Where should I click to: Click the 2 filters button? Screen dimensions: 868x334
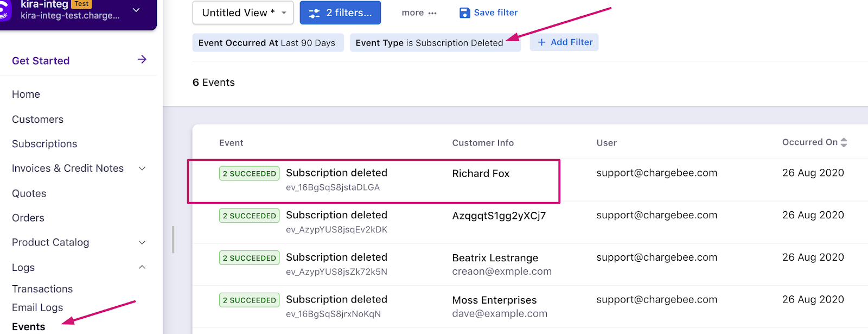pyautogui.click(x=340, y=12)
